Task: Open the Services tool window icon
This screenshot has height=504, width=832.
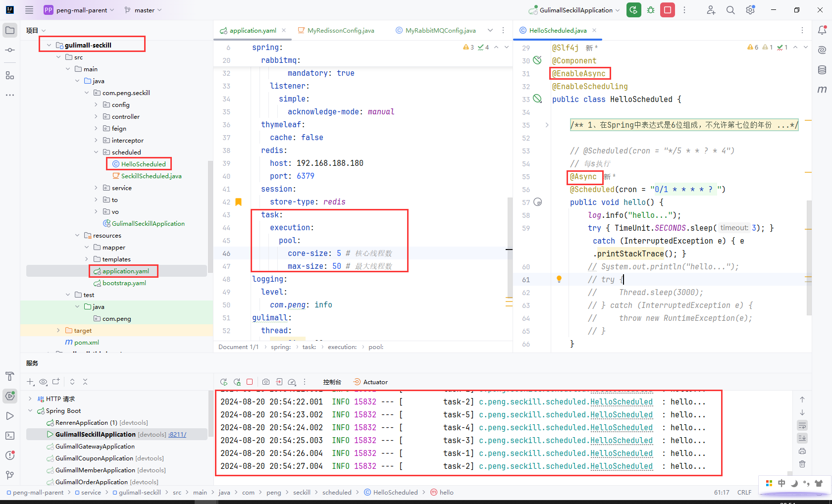Action: pos(10,396)
